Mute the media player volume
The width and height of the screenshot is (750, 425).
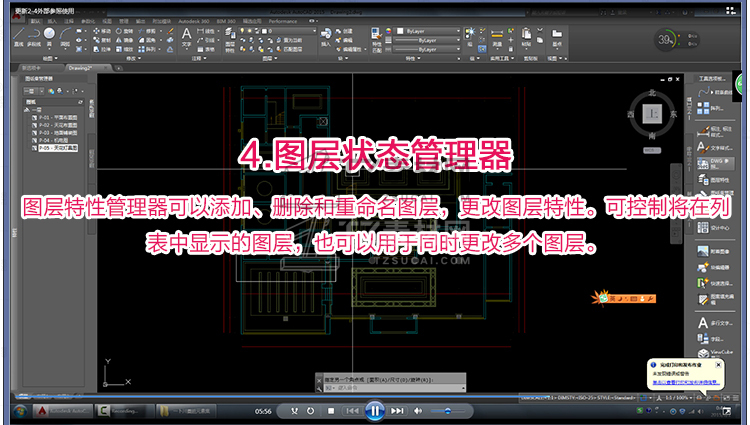418,411
